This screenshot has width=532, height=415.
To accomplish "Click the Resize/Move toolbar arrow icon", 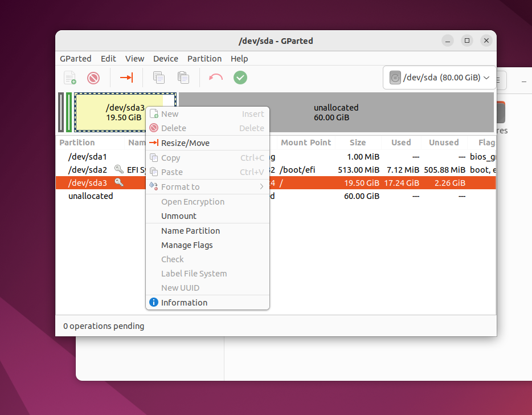I will point(126,78).
